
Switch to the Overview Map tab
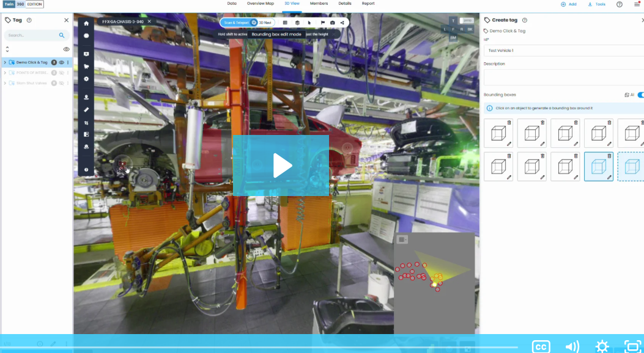pos(261,3)
